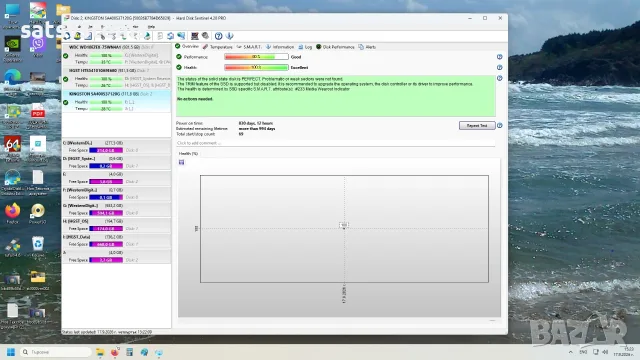This screenshot has width=640, height=360.
Task: Open File Explorer from the taskbar
Action: point(100,352)
